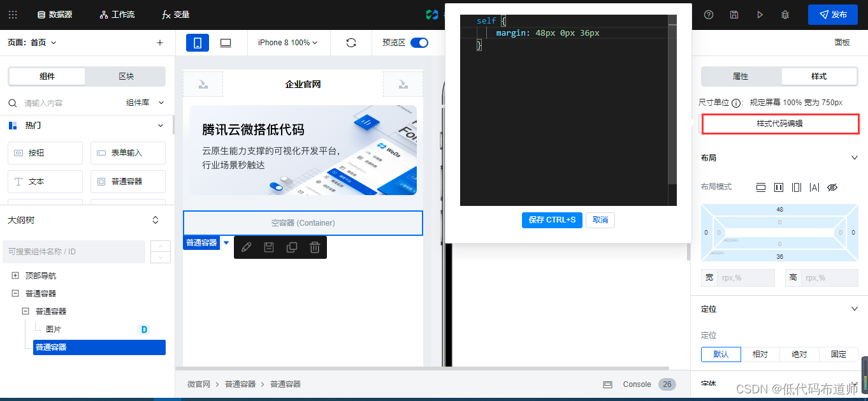
Task: Select the 普通容器 component in palette
Action: pos(128,182)
